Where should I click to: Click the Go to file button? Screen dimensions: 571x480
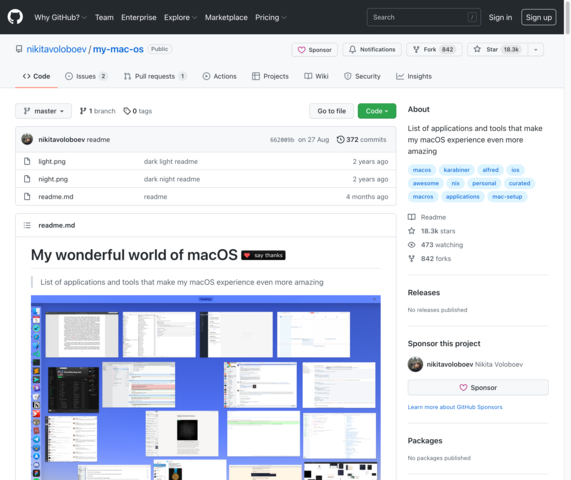(331, 111)
